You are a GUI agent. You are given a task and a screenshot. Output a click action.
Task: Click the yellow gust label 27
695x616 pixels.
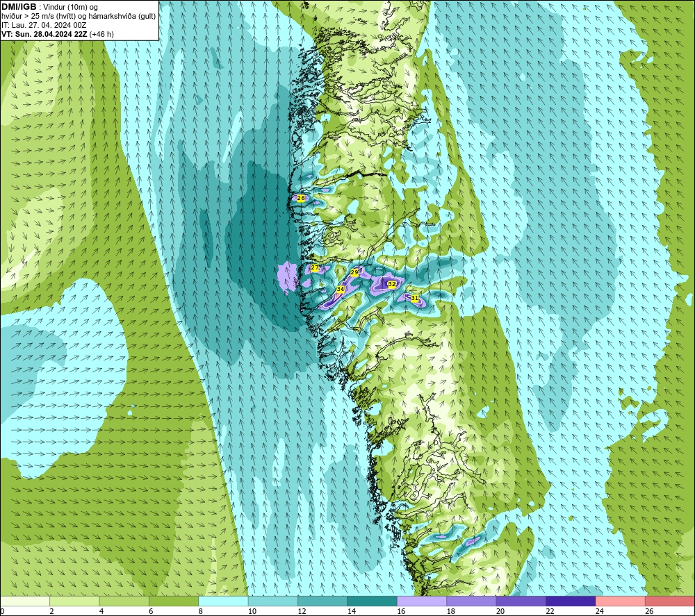315,267
